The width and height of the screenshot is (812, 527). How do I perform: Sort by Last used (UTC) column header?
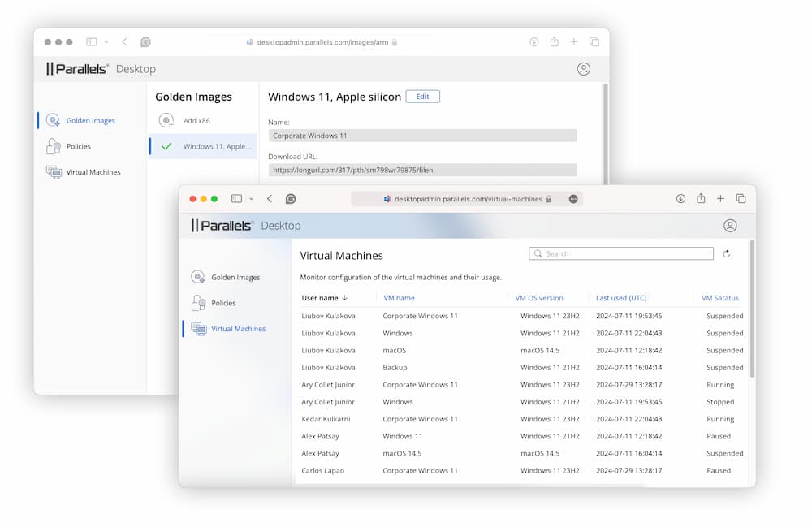[620, 298]
